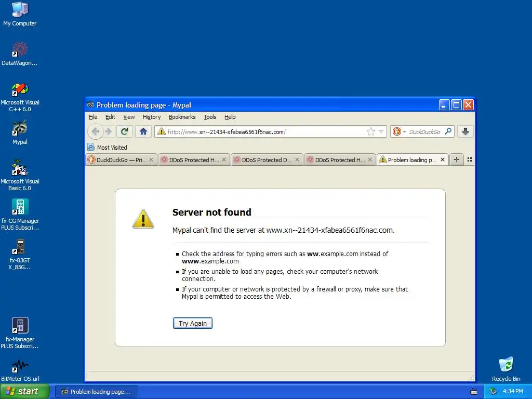This screenshot has height=399, width=532.
Task: Close the DDoS Protected D... tab
Action: 297,159
